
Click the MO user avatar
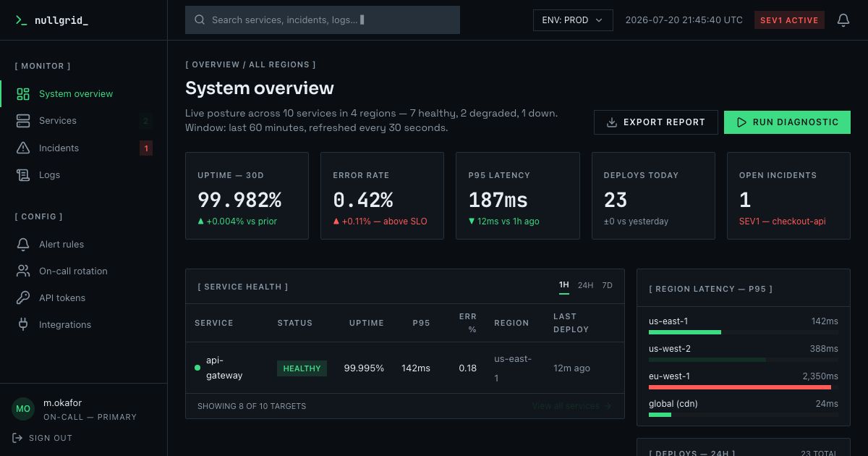(23, 409)
